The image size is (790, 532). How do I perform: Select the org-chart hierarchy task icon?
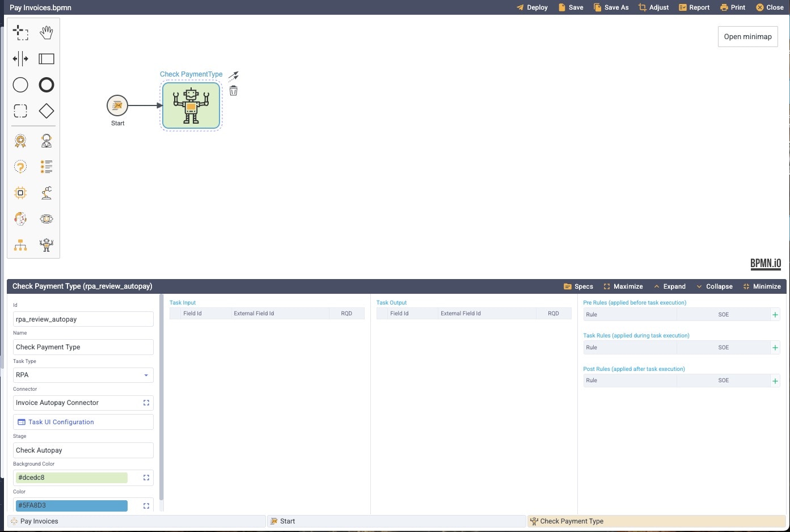(x=20, y=244)
